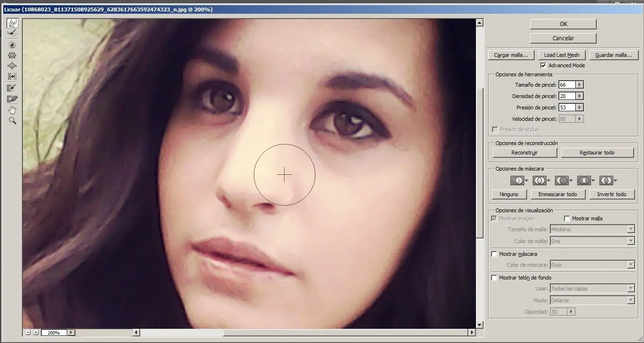This screenshot has height=343, width=644.
Task: Click the Reconstruir button
Action: click(x=525, y=153)
